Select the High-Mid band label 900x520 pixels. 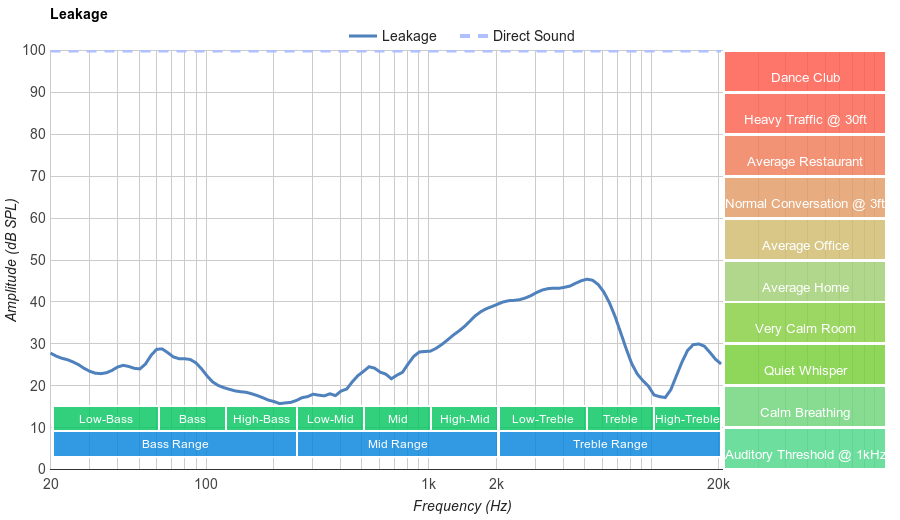coord(465,419)
